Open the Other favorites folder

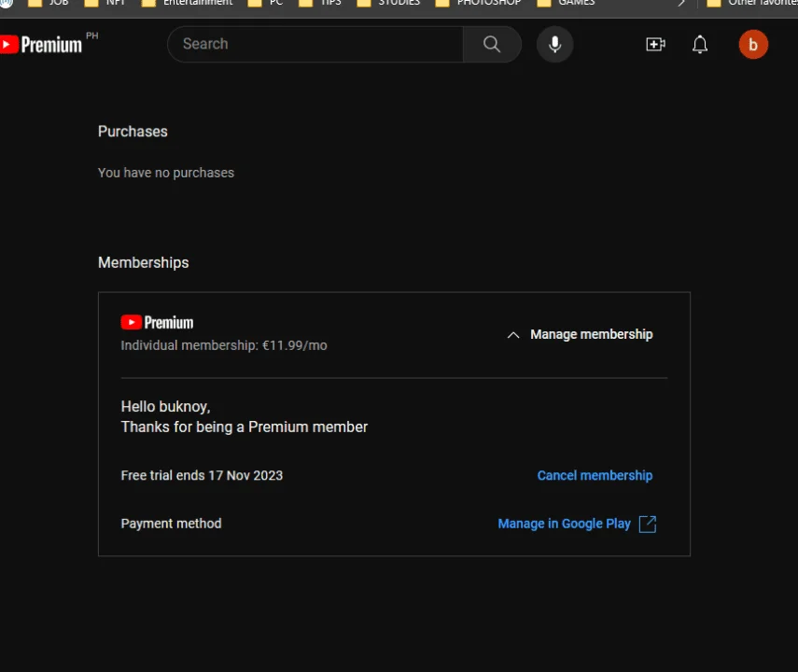click(x=752, y=3)
